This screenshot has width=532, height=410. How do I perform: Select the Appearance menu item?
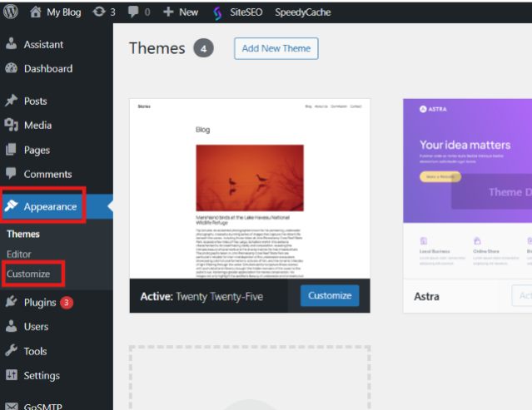pyautogui.click(x=50, y=207)
